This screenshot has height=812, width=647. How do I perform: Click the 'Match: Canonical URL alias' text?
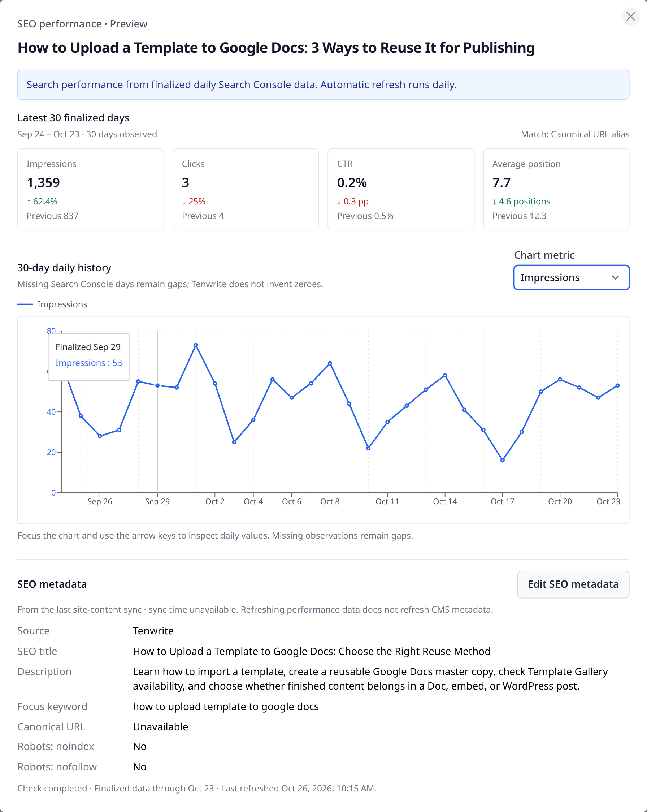pos(575,134)
